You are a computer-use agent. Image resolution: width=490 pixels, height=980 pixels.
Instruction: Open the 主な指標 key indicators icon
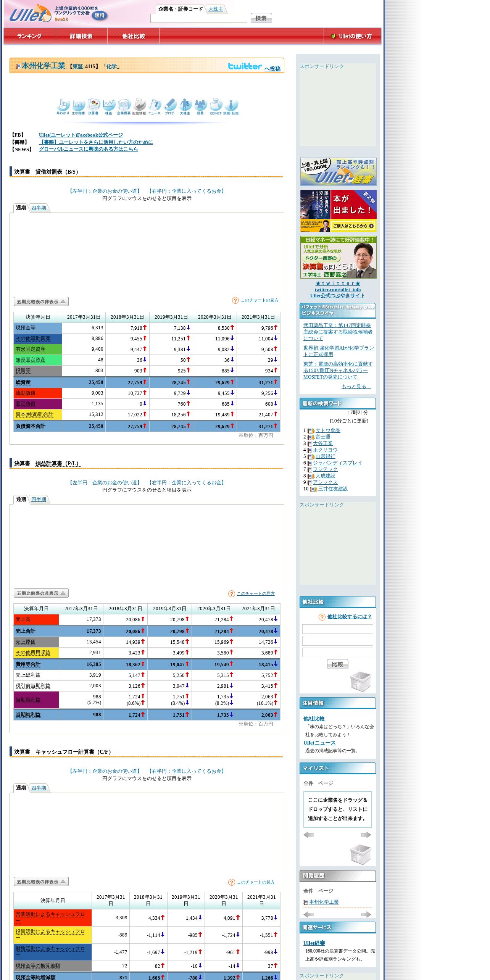[78, 107]
